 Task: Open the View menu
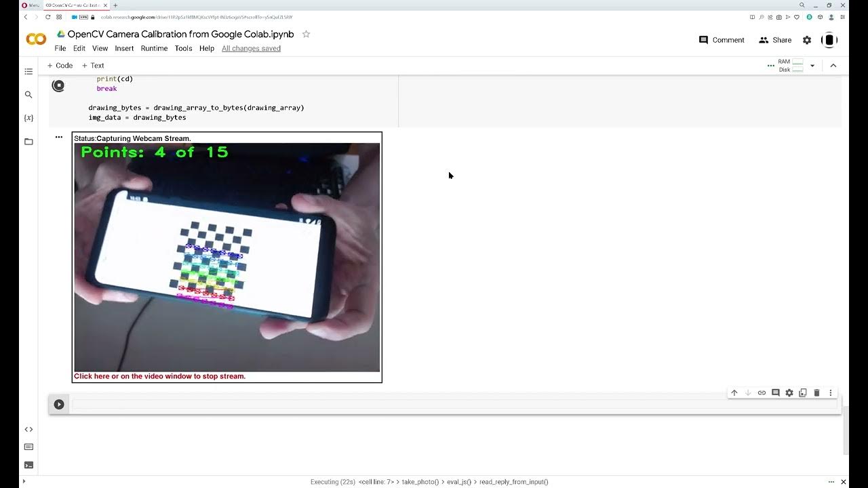(x=100, y=49)
